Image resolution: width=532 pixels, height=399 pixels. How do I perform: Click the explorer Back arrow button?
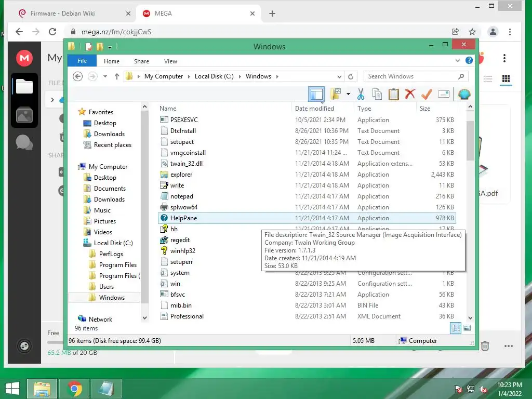[78, 76]
